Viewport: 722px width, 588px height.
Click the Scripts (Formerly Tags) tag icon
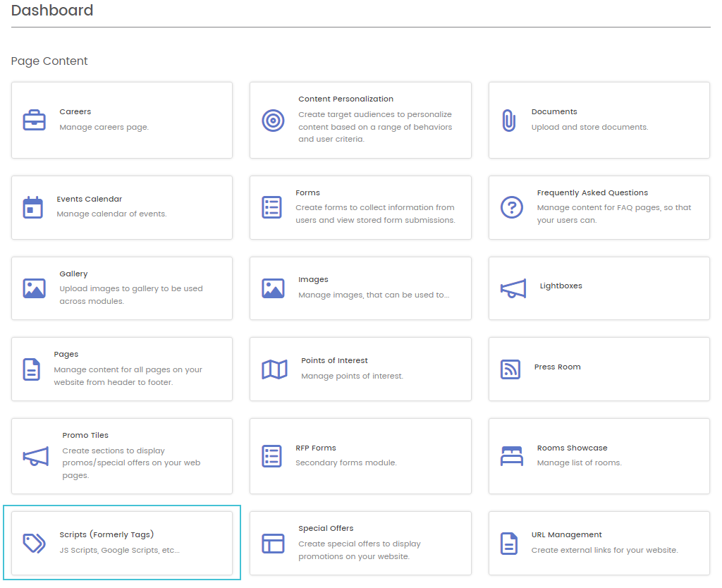(34, 544)
